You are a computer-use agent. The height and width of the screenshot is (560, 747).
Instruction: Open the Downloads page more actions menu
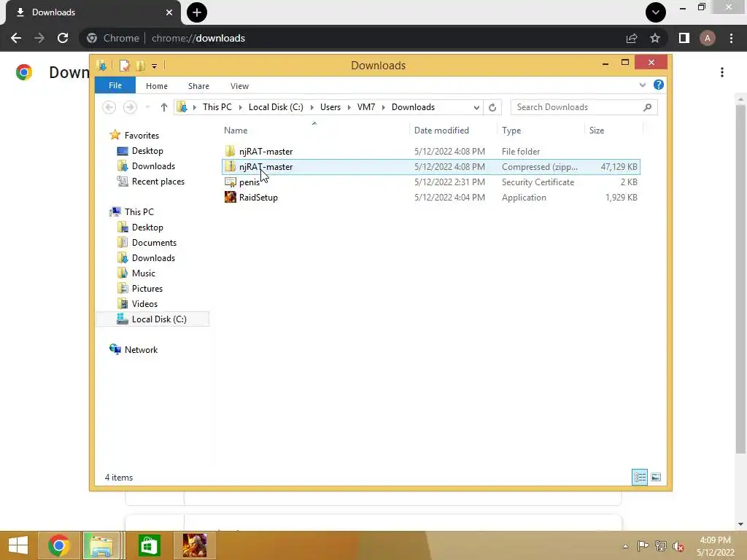[722, 72]
